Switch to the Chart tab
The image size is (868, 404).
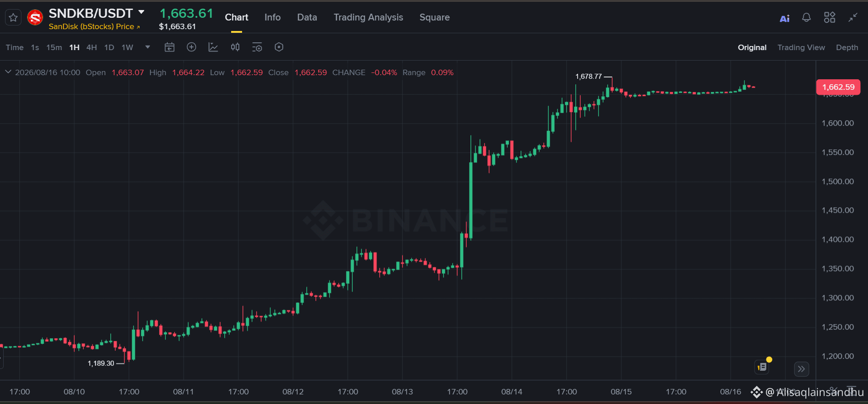(237, 17)
